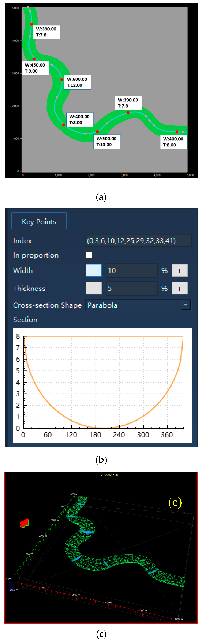201x644 pixels.
Task: Open the Cross-section Shape dropdown
Action: [138, 305]
